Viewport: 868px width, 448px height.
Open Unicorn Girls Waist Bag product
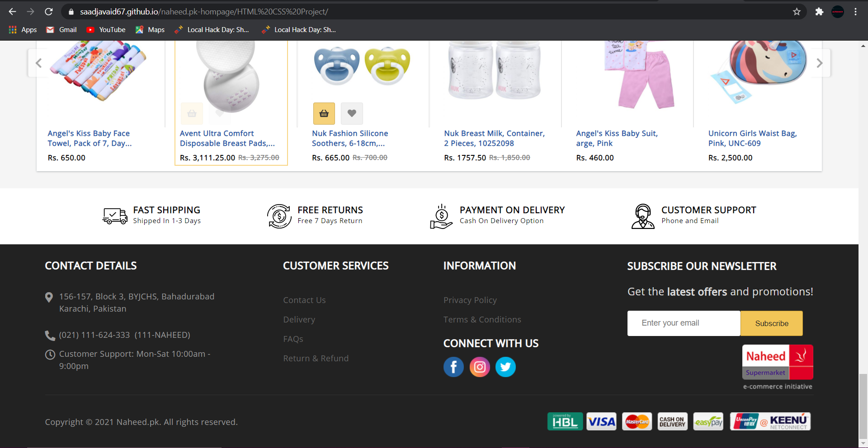coord(752,138)
